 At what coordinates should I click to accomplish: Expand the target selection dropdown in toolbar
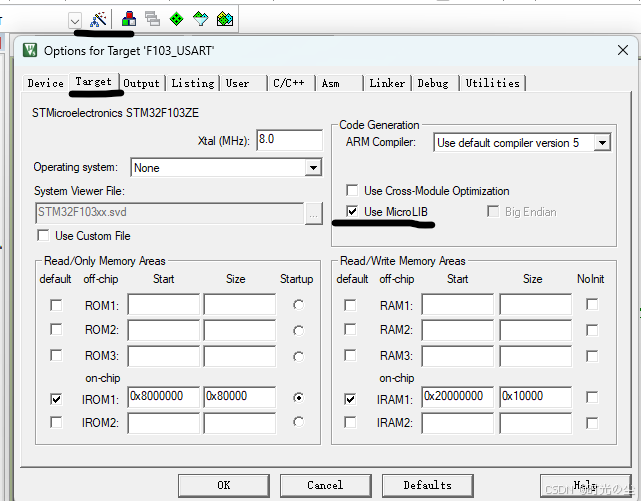click(x=75, y=20)
